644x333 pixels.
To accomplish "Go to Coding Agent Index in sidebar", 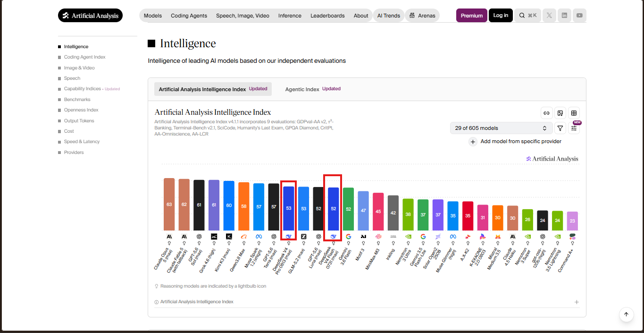I will [84, 57].
